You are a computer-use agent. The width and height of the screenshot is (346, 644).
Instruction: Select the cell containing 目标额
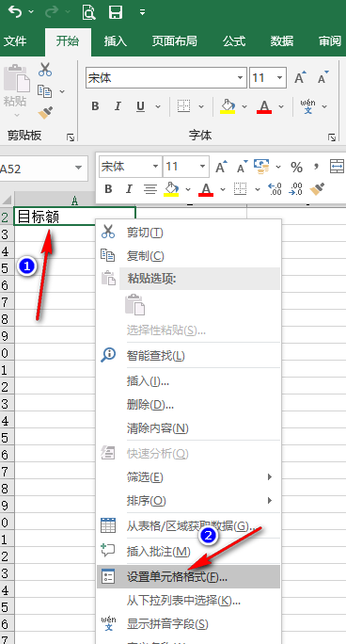coord(74,217)
